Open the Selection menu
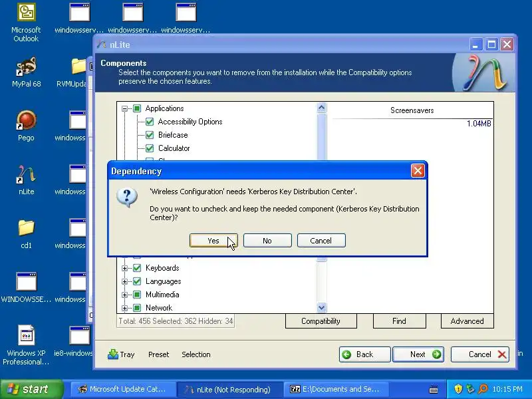532x399 pixels. 196,354
